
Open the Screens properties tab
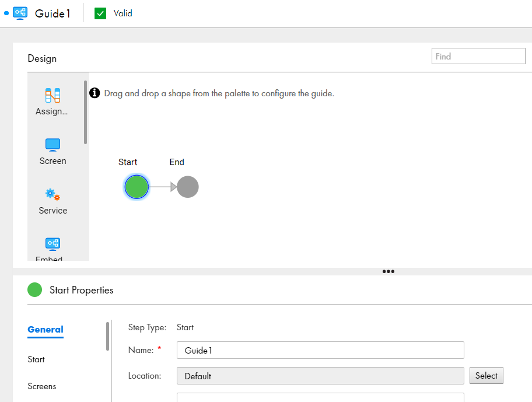point(42,386)
